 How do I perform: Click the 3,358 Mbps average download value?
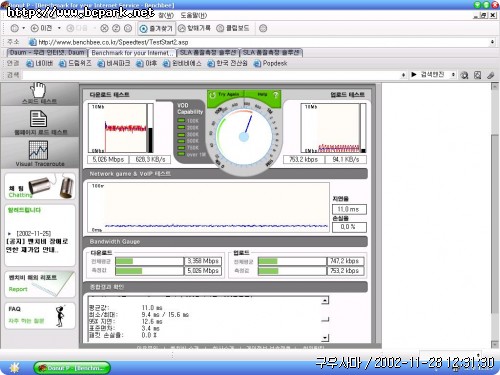[203, 261]
